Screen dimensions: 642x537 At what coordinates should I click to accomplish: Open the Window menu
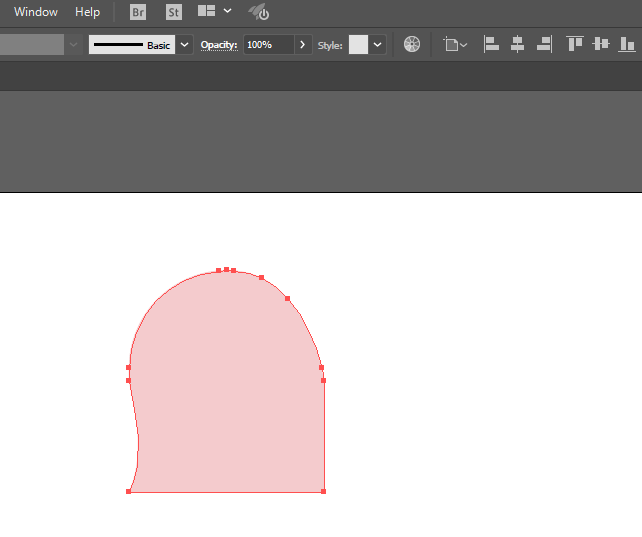[x=36, y=12]
